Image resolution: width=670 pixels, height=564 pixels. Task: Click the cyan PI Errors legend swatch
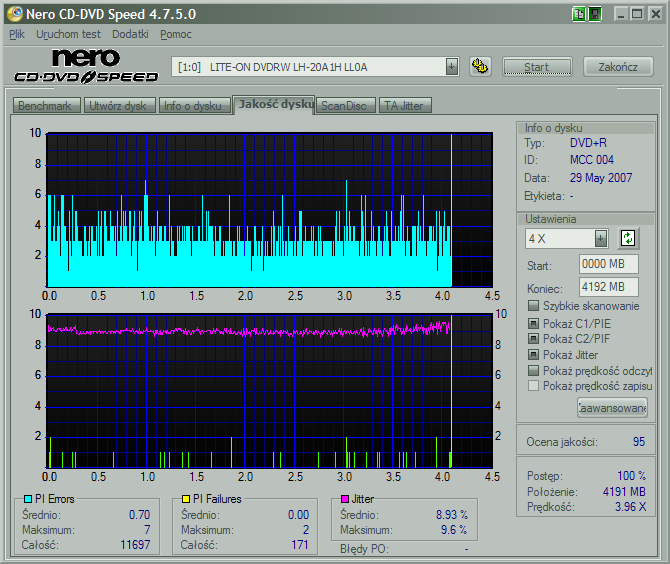tap(28, 499)
